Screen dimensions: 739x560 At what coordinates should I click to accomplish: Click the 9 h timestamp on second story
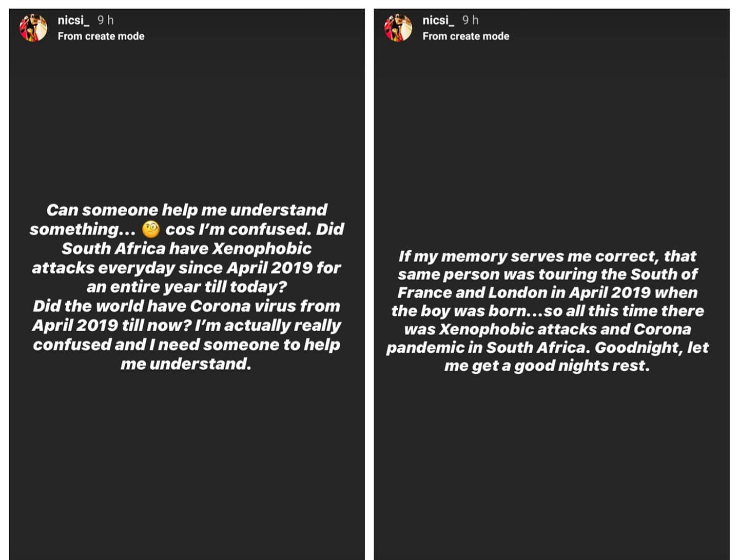coord(471,20)
